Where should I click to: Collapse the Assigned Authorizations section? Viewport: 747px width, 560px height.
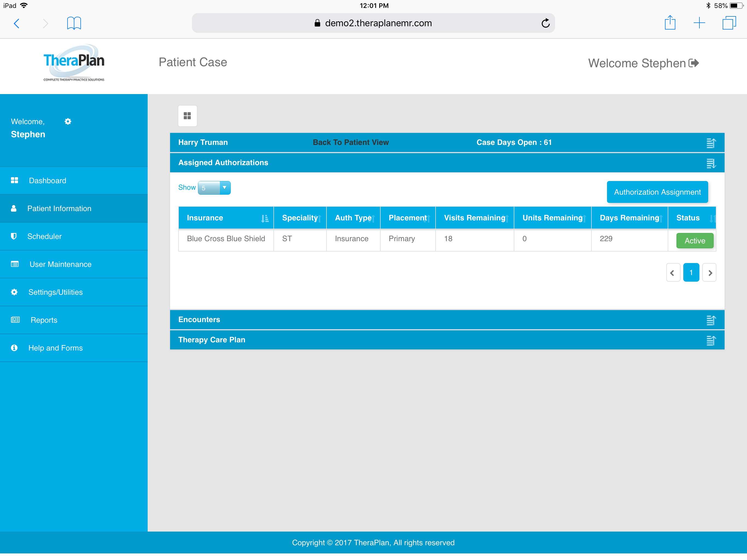(711, 163)
